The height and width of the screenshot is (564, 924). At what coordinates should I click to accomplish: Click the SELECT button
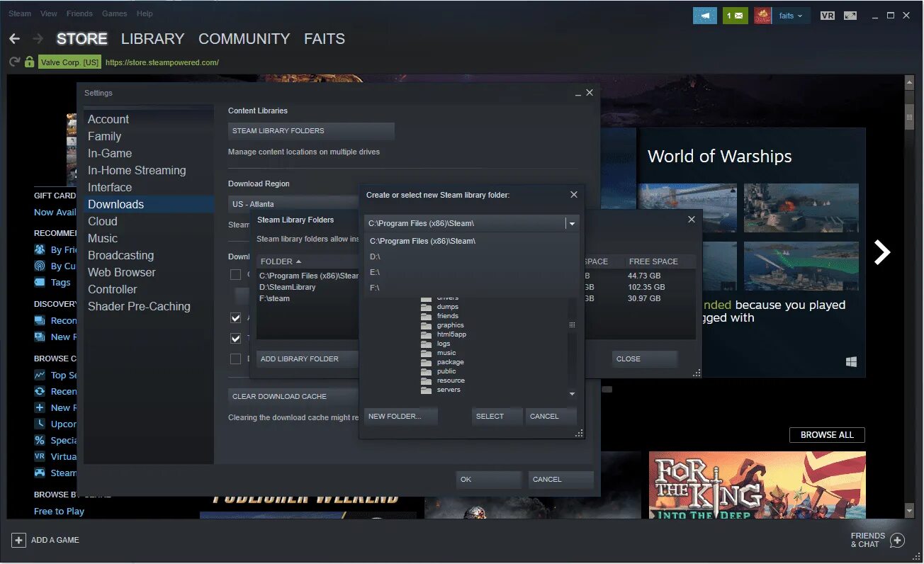pyautogui.click(x=497, y=416)
